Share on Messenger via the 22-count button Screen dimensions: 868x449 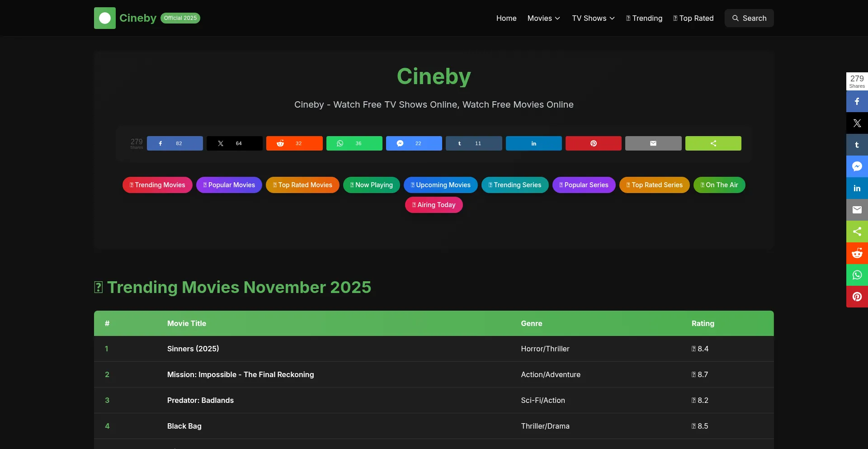point(414,143)
